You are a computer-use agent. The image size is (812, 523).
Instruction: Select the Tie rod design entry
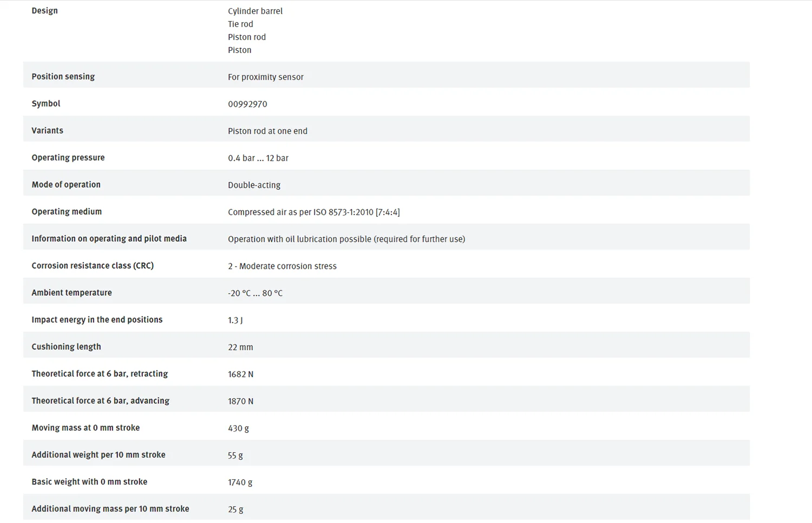(x=240, y=24)
